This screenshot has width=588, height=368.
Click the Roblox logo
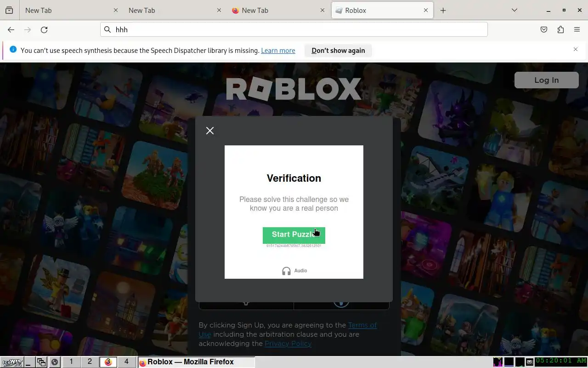294,89
